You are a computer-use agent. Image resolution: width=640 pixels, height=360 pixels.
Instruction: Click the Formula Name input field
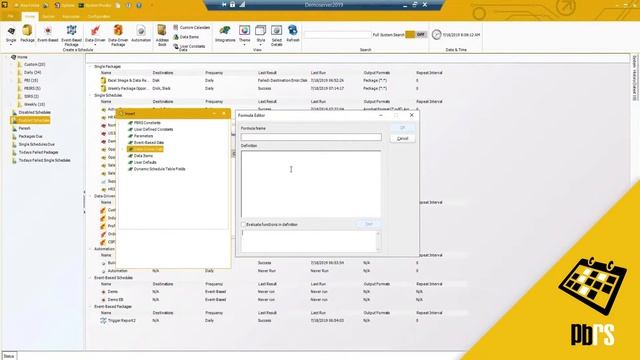coord(311,137)
